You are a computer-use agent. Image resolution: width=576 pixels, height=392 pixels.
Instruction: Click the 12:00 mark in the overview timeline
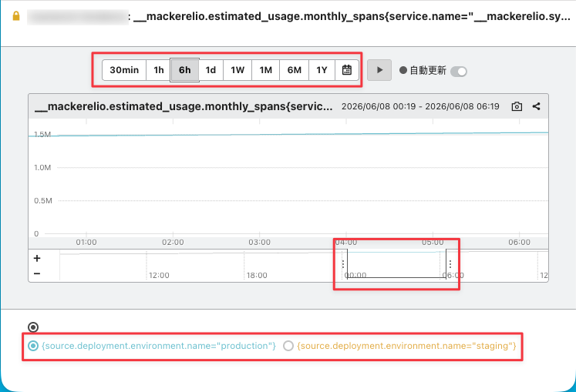tap(159, 275)
